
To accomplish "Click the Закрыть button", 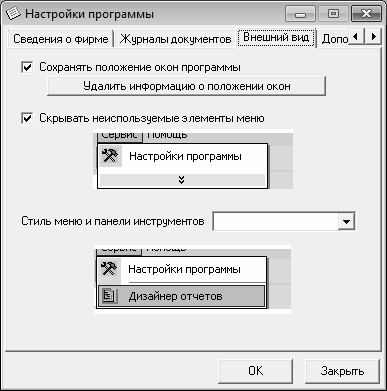I will click(342, 371).
